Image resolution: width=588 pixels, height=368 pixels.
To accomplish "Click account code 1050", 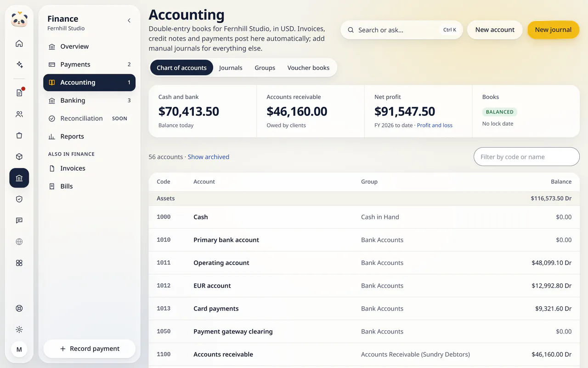I will (164, 331).
